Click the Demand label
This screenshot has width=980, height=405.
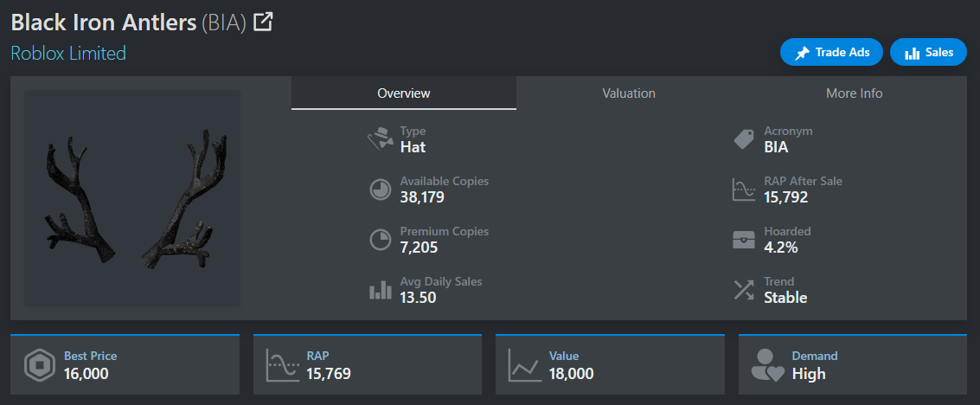click(x=815, y=357)
